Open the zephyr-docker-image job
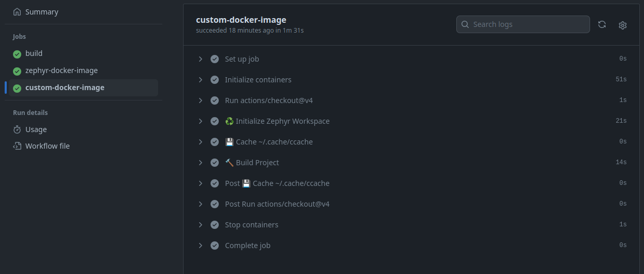This screenshot has height=274, width=644. [x=61, y=70]
